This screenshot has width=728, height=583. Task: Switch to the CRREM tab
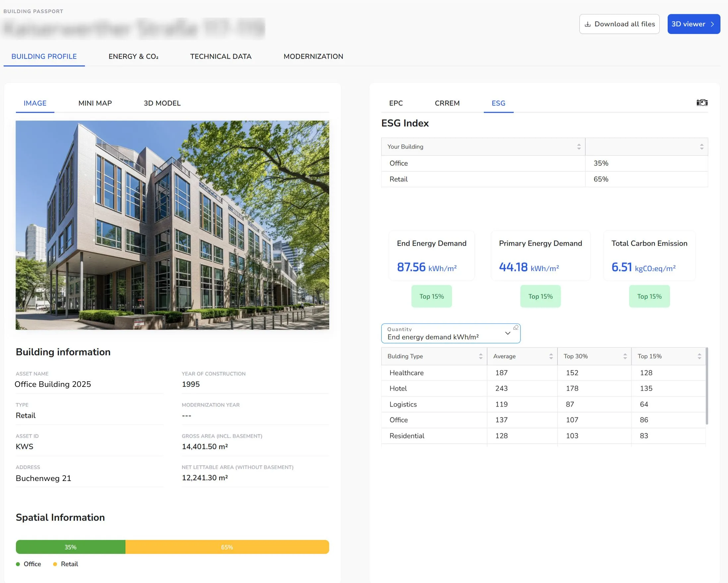(x=447, y=103)
